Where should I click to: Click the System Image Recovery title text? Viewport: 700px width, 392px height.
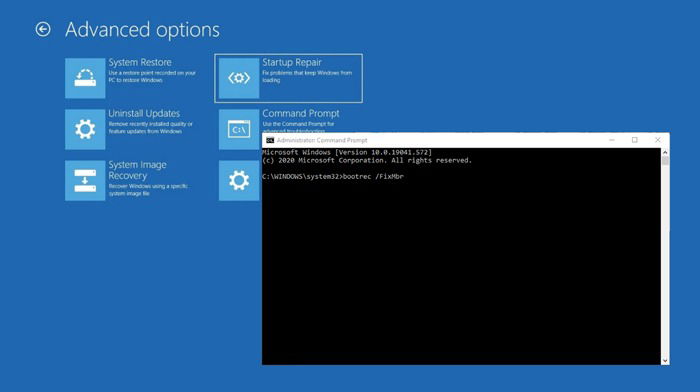pos(137,170)
